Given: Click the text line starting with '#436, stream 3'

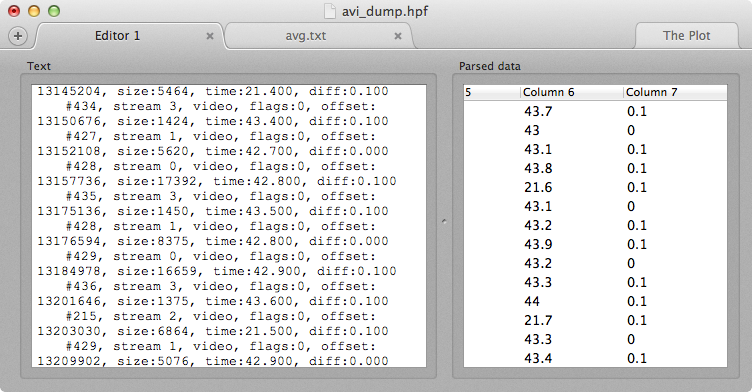Looking at the screenshot, I should click(221, 286).
